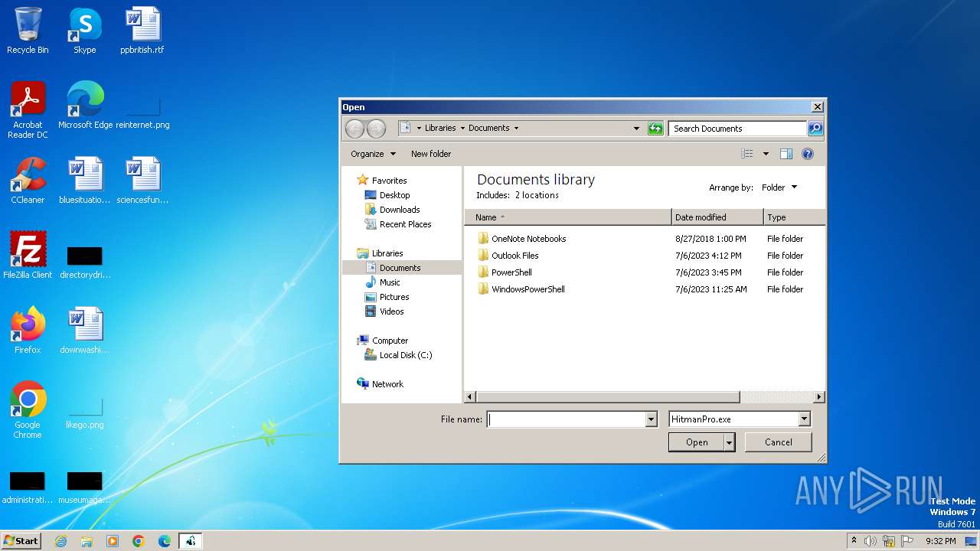The height and width of the screenshot is (551, 980).
Task: Open the 2 locations link
Action: 537,195
